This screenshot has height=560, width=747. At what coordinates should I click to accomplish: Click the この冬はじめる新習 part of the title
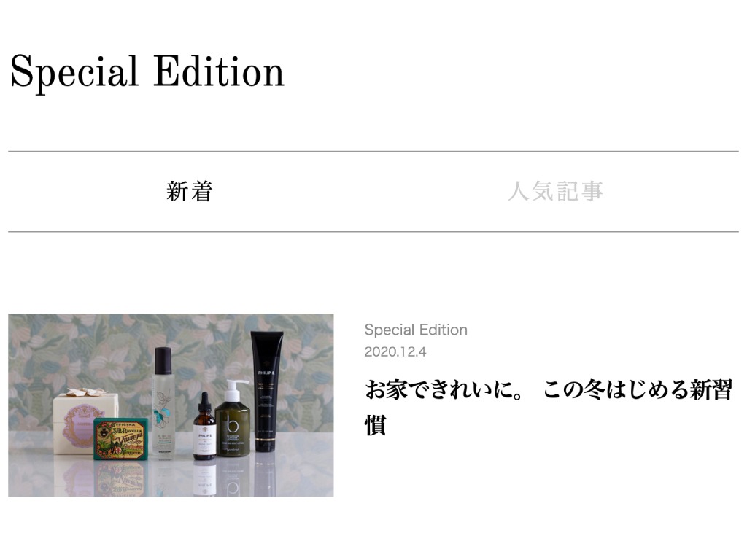coord(638,389)
